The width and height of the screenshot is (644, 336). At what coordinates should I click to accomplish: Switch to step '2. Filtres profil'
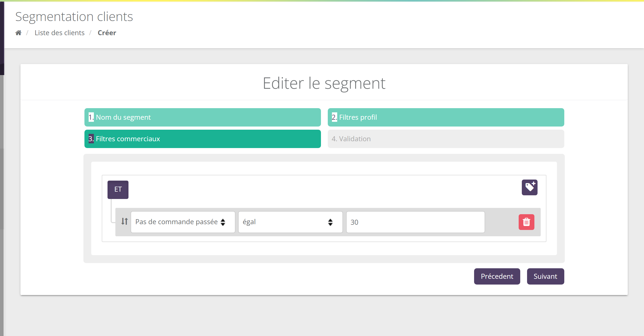pos(446,117)
